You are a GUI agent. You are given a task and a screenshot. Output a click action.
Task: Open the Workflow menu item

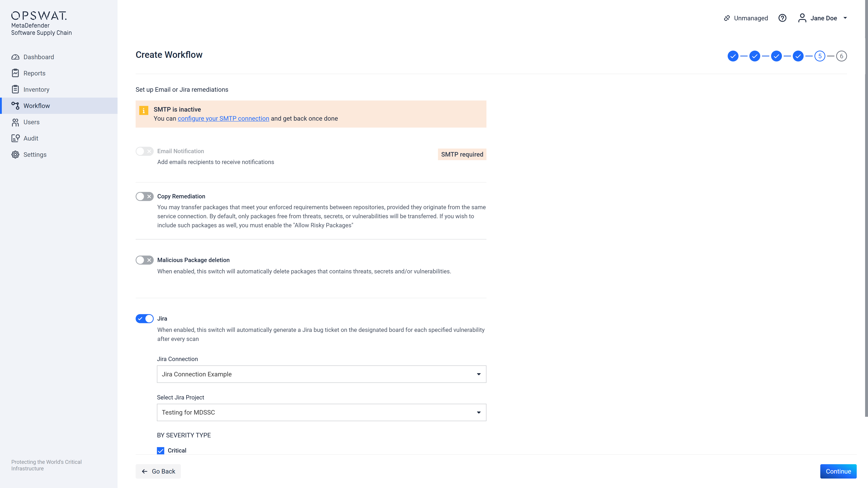[x=37, y=106]
